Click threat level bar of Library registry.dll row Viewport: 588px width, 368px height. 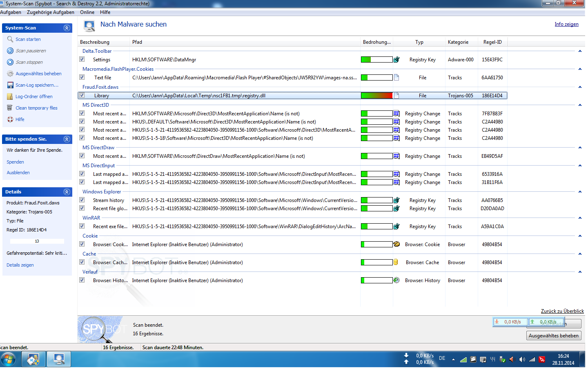coord(377,96)
